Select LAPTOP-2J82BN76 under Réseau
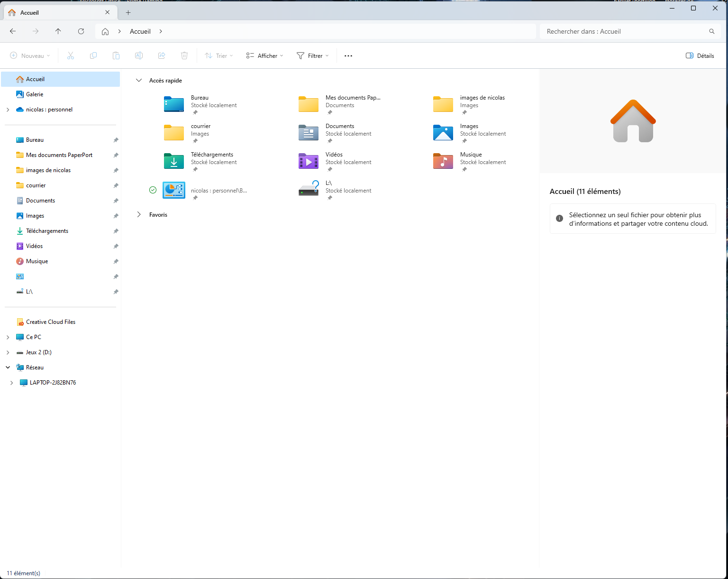Screen dimensions: 728x579 click(53, 383)
